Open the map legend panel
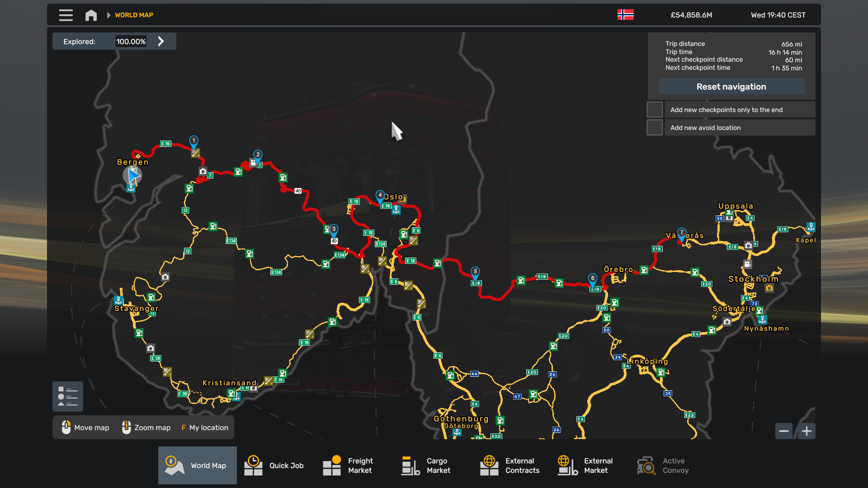 pyautogui.click(x=67, y=396)
